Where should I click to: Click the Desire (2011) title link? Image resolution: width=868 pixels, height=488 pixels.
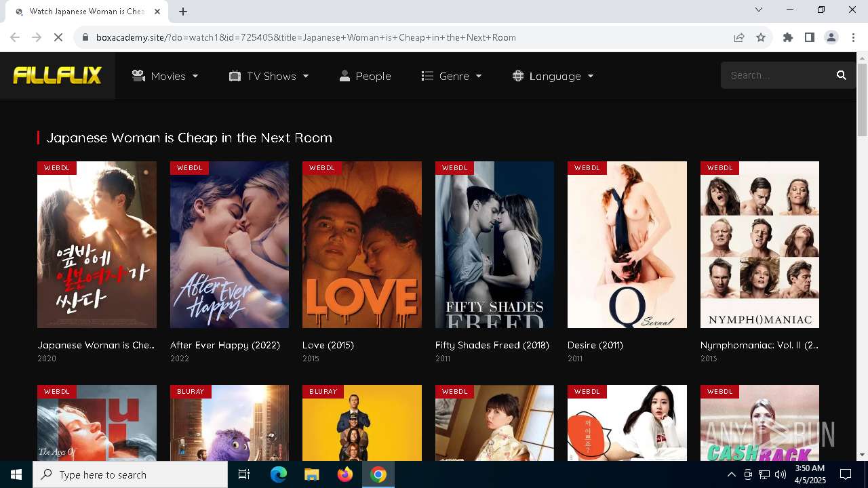click(595, 345)
